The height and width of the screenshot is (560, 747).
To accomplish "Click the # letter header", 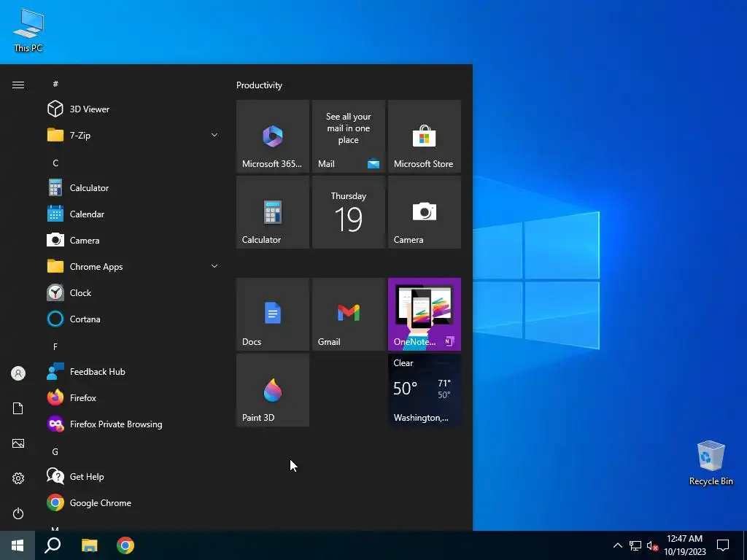I will pyautogui.click(x=55, y=84).
